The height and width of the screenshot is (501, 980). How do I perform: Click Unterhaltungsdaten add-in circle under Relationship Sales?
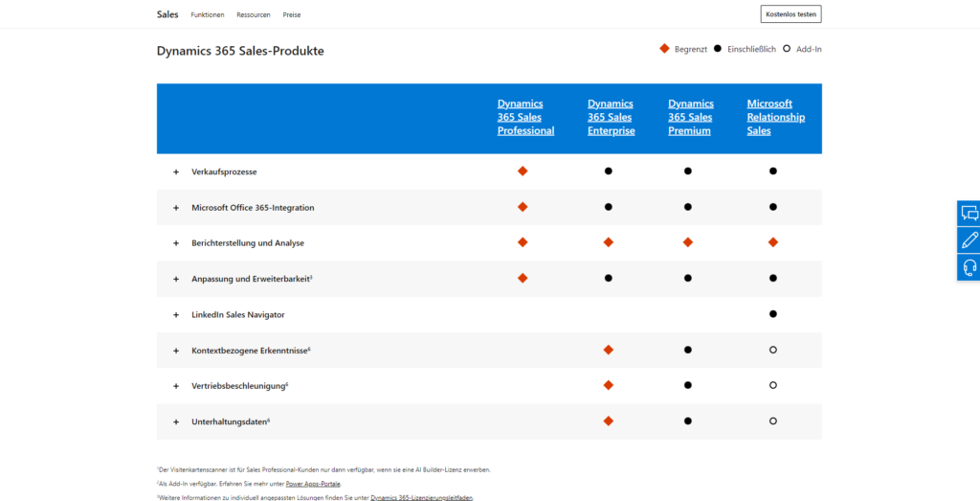point(773,421)
